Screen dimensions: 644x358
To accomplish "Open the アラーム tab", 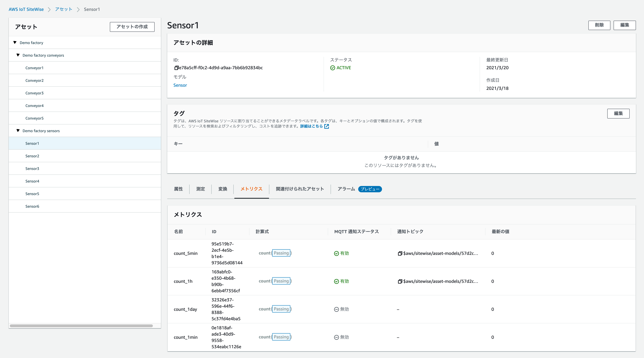I will click(x=346, y=189).
